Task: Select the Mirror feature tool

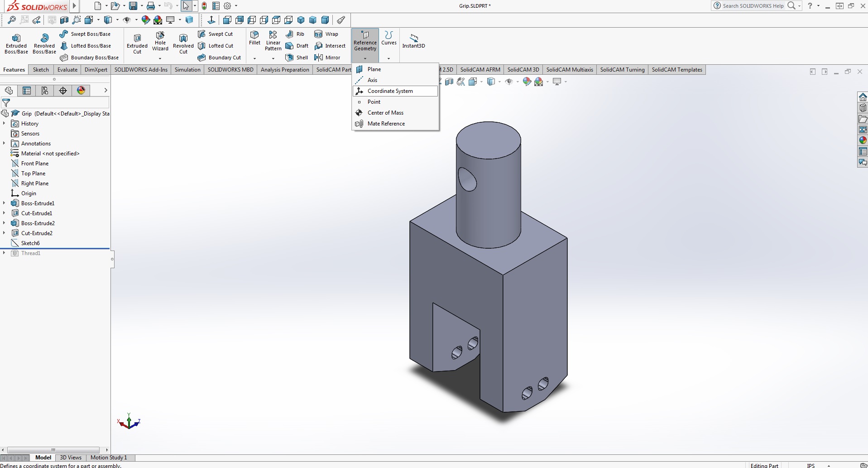Action: coord(329,58)
